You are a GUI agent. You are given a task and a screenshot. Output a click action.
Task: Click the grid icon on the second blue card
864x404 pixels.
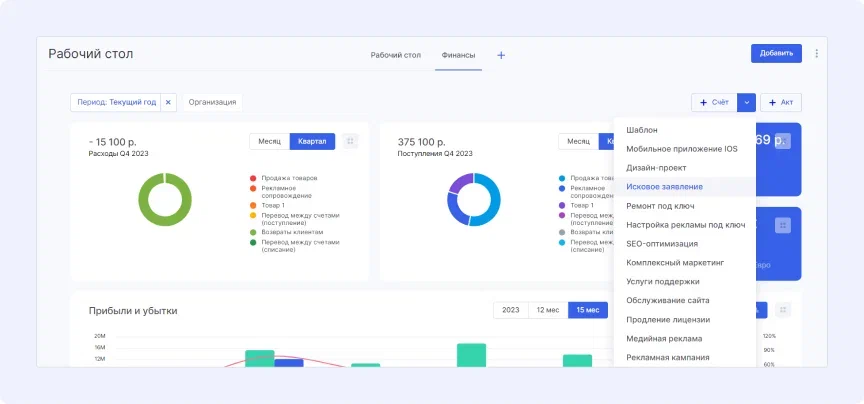[783, 225]
